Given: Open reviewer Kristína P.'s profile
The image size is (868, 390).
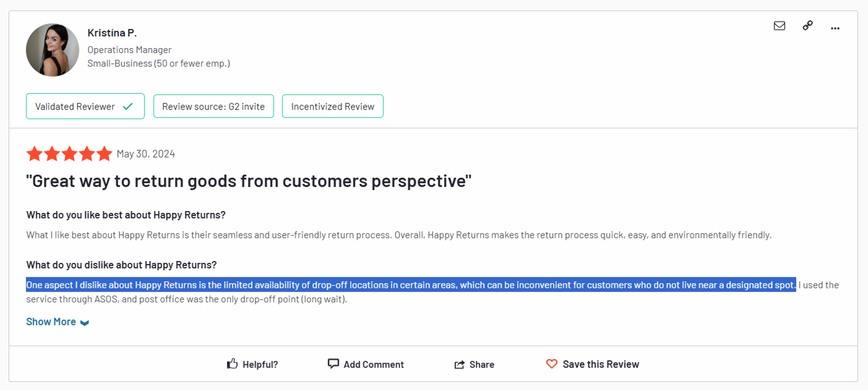Looking at the screenshot, I should click(111, 32).
